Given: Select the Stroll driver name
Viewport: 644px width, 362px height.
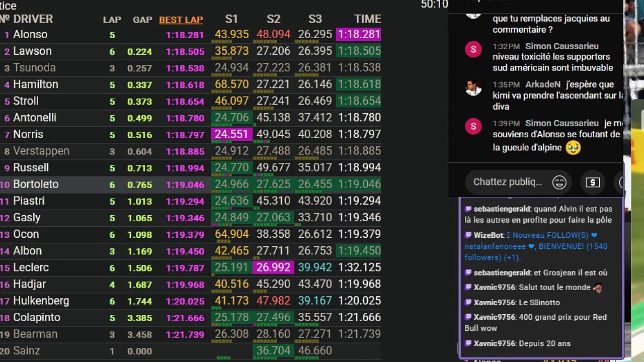Looking at the screenshot, I should (x=26, y=101).
